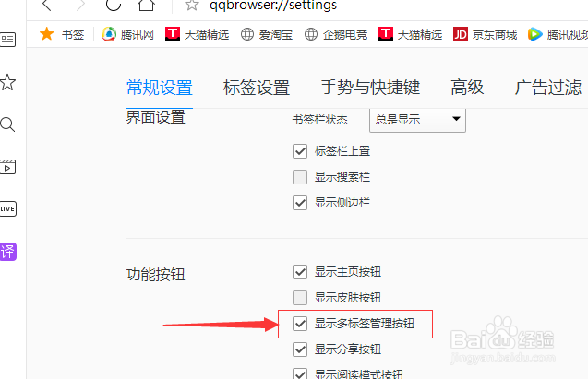Switch to 手势与快捷键 tab
Image resolution: width=588 pixels, height=379 pixels.
(370, 88)
